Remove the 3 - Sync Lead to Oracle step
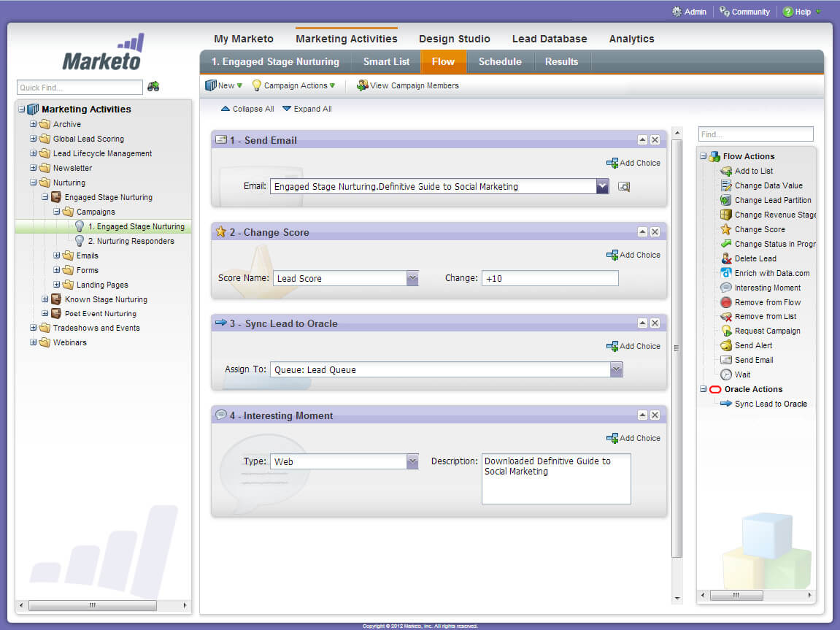The image size is (840, 630). tap(655, 323)
